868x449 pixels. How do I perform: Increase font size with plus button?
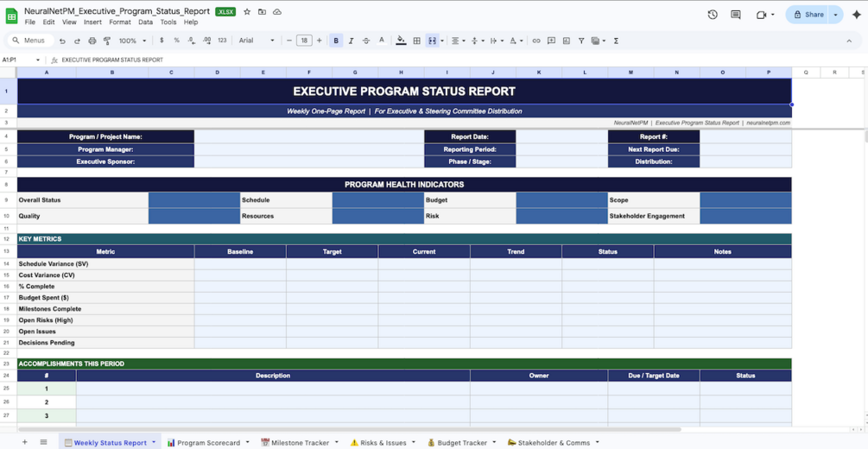point(320,41)
